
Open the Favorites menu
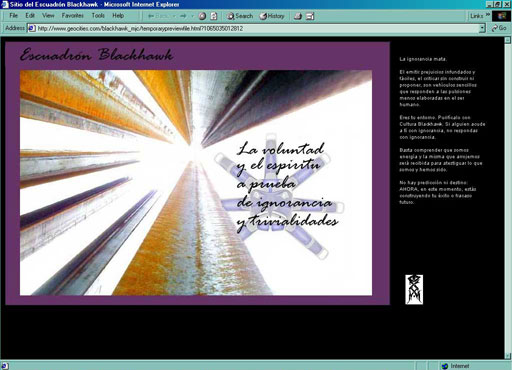point(72,15)
